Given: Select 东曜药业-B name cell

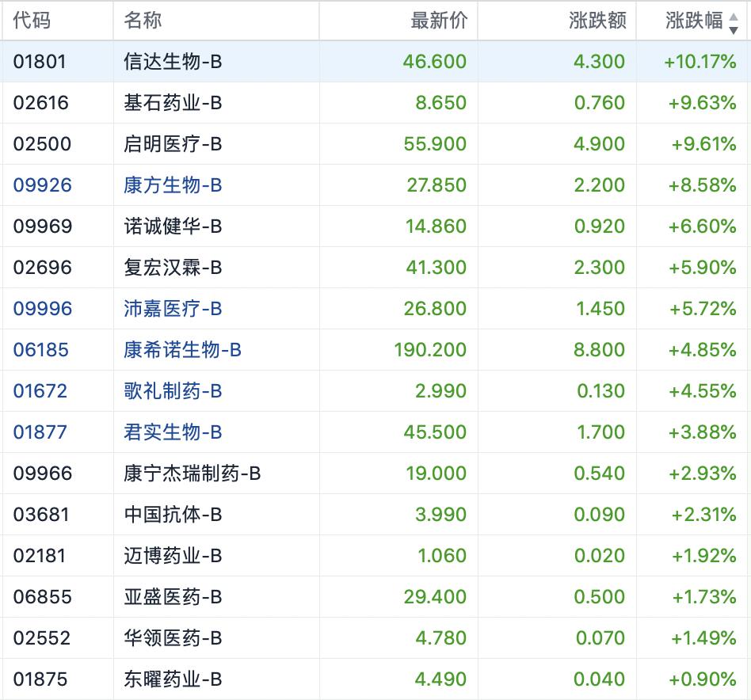Looking at the screenshot, I should [x=173, y=679].
